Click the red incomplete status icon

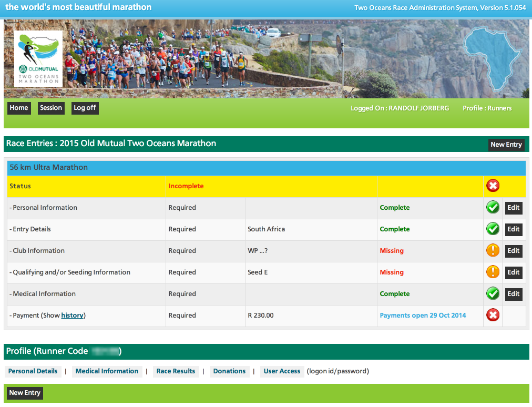(x=493, y=185)
